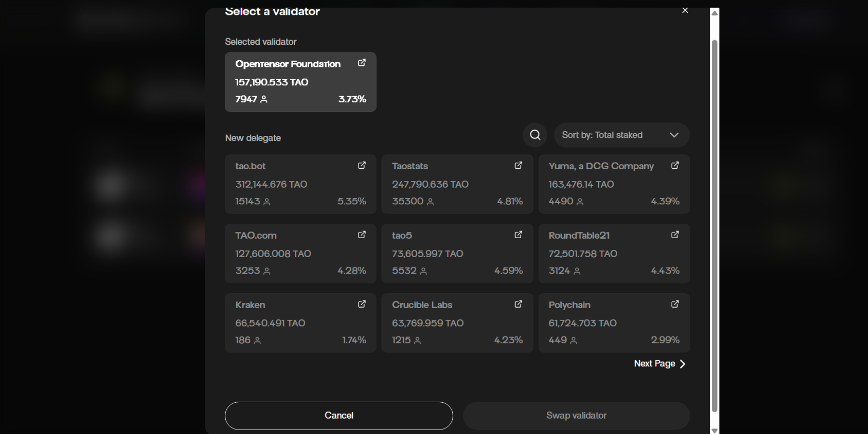
Task: Select the Taostats validator card
Action: pyautogui.click(x=457, y=184)
